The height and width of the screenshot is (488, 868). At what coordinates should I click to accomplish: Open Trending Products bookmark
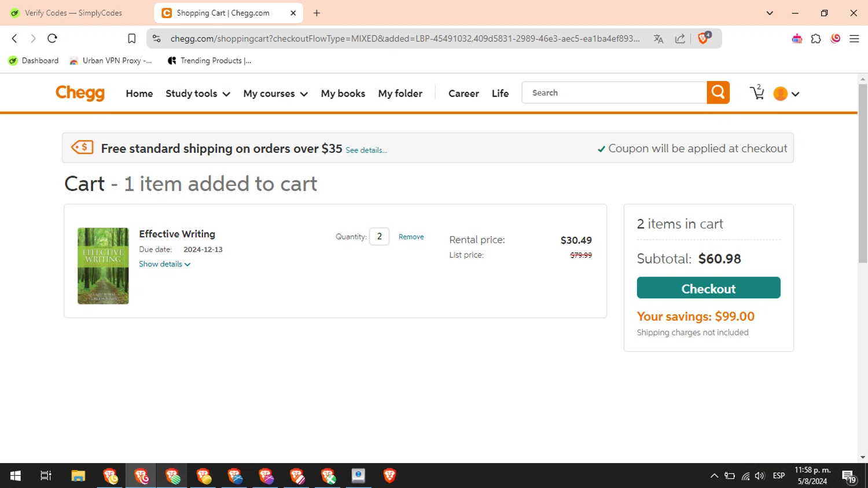(x=209, y=61)
